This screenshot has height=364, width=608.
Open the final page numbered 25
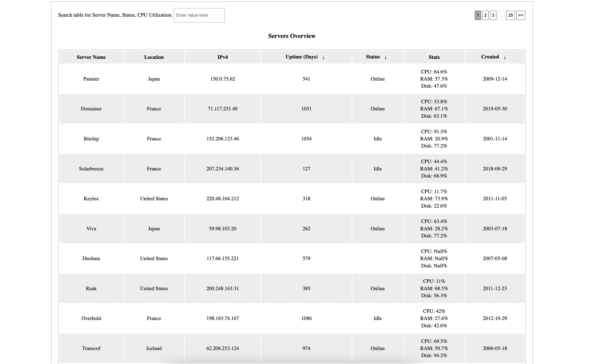tap(511, 15)
